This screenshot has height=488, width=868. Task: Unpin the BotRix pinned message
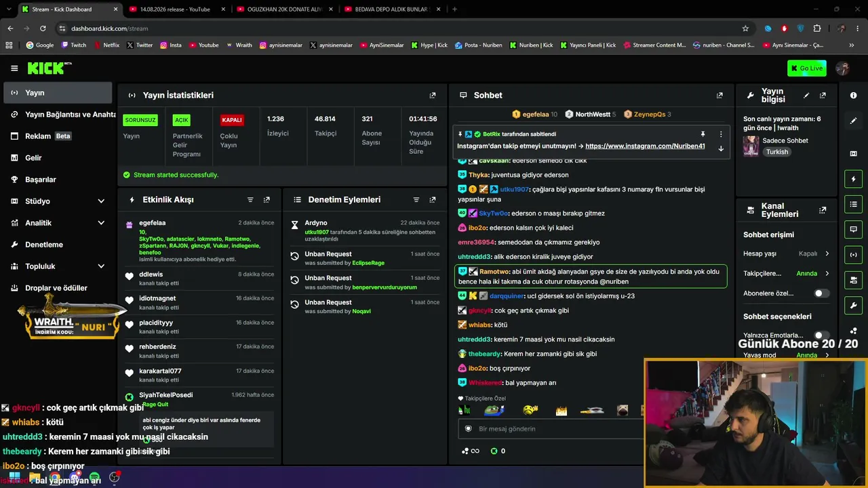pyautogui.click(x=703, y=134)
